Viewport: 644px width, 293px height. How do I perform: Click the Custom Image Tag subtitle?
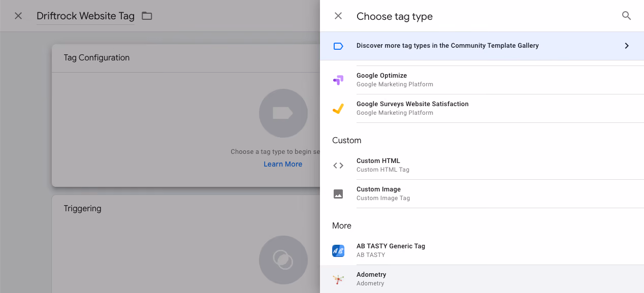pos(383,198)
